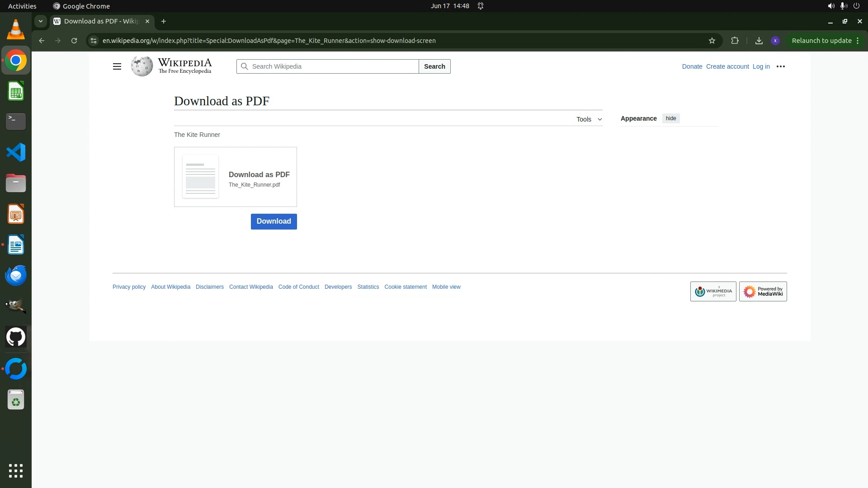Reload the page in Chrome
Screen dimensions: 868x488
pos(74,41)
